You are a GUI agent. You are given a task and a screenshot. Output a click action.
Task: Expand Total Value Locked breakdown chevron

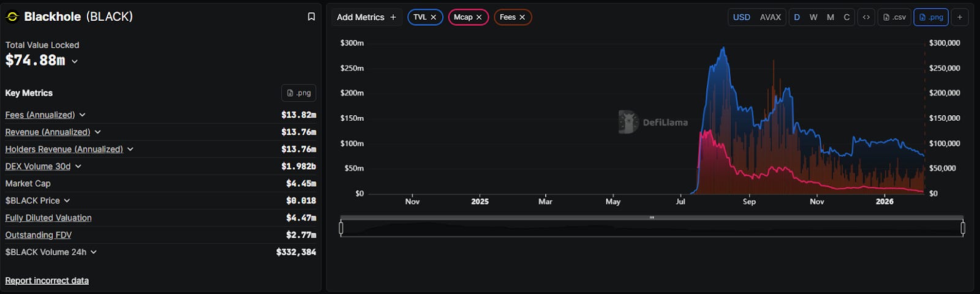(x=75, y=61)
